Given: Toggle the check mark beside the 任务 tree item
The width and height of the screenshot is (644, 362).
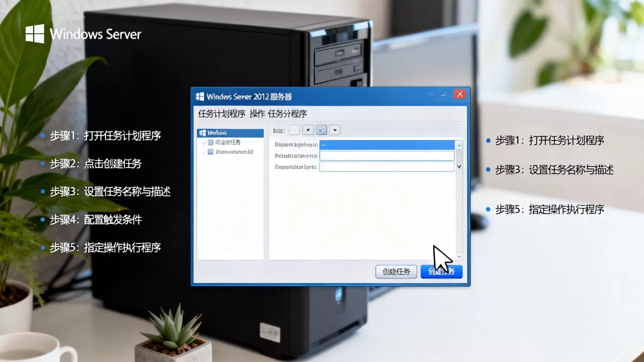Looking at the screenshot, I should click(204, 142).
